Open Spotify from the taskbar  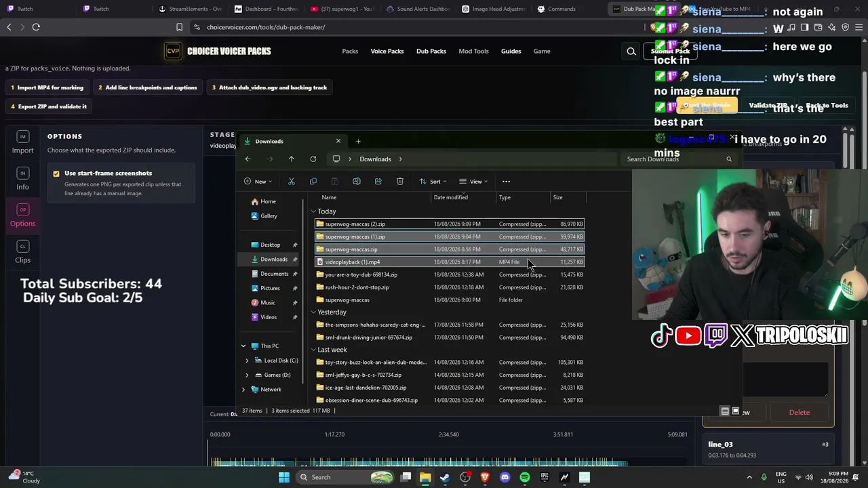[525, 477]
